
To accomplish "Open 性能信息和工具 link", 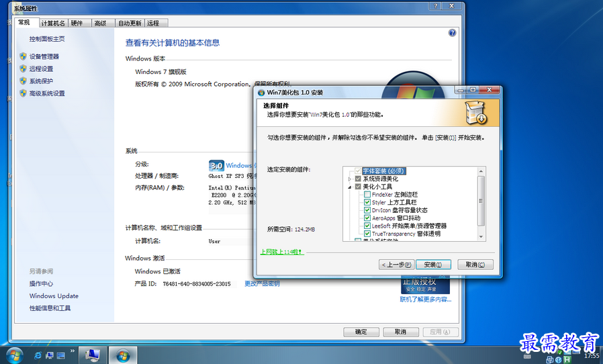I will [50, 308].
